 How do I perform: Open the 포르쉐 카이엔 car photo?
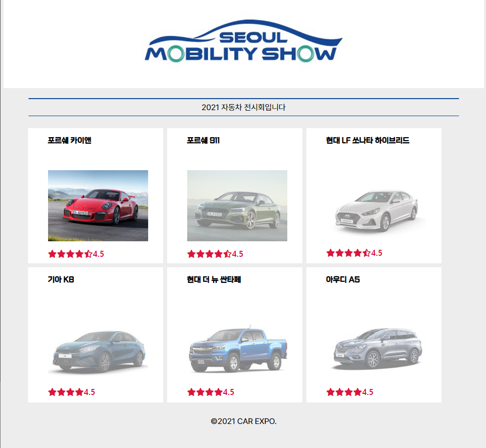[x=98, y=206]
